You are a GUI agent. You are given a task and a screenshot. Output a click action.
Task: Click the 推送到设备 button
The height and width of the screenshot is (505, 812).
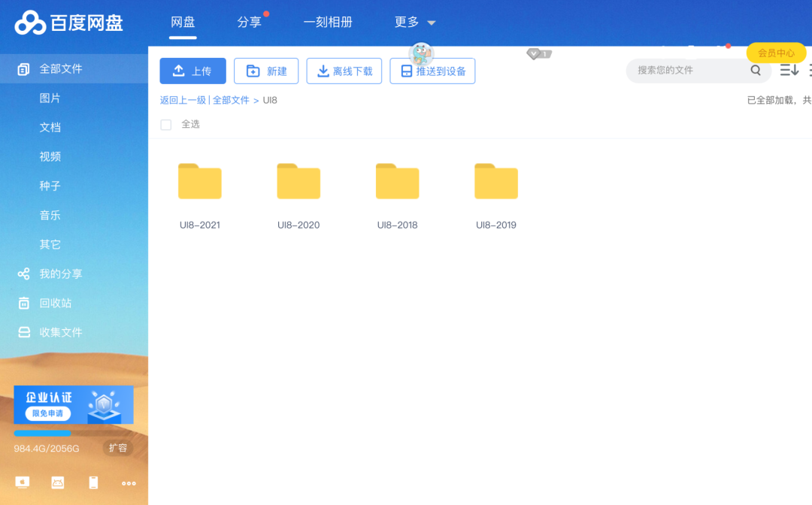point(432,71)
